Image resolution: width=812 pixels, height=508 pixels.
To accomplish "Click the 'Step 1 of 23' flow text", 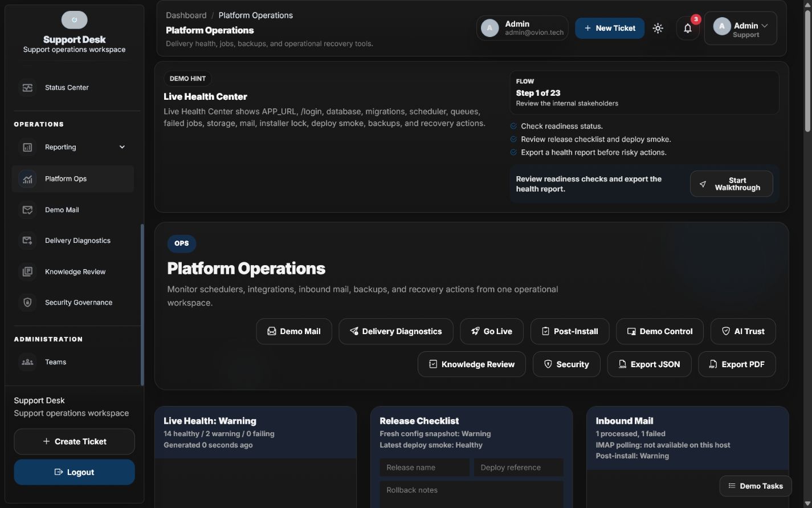I will coord(538,93).
